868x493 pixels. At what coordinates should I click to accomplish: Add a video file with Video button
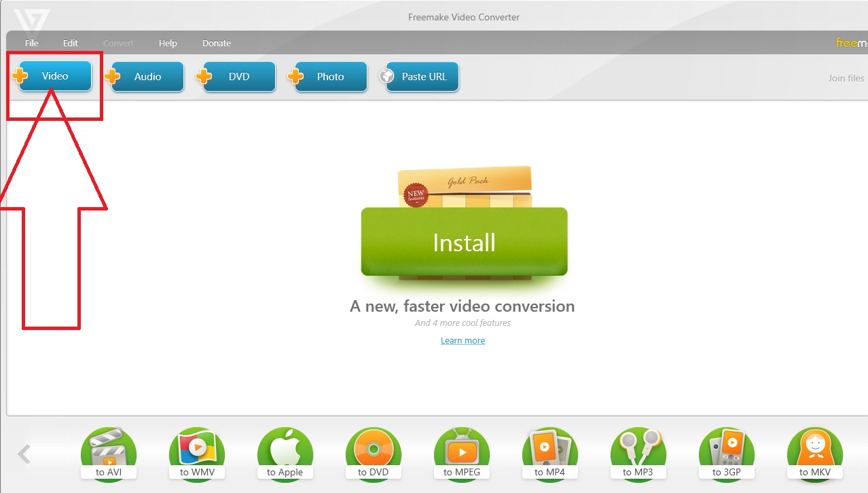tap(54, 76)
